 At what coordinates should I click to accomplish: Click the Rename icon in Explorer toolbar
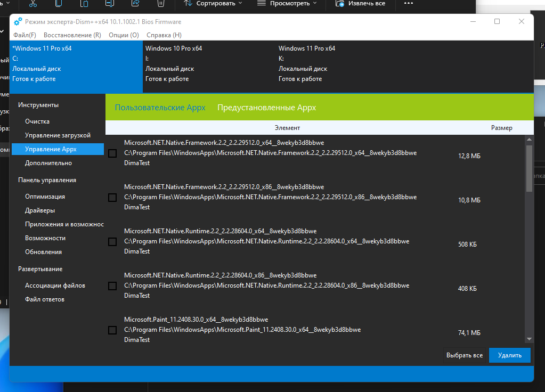[x=110, y=4]
